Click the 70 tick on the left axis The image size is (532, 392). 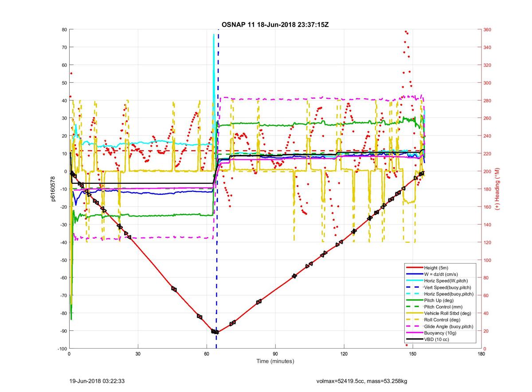[x=64, y=47]
